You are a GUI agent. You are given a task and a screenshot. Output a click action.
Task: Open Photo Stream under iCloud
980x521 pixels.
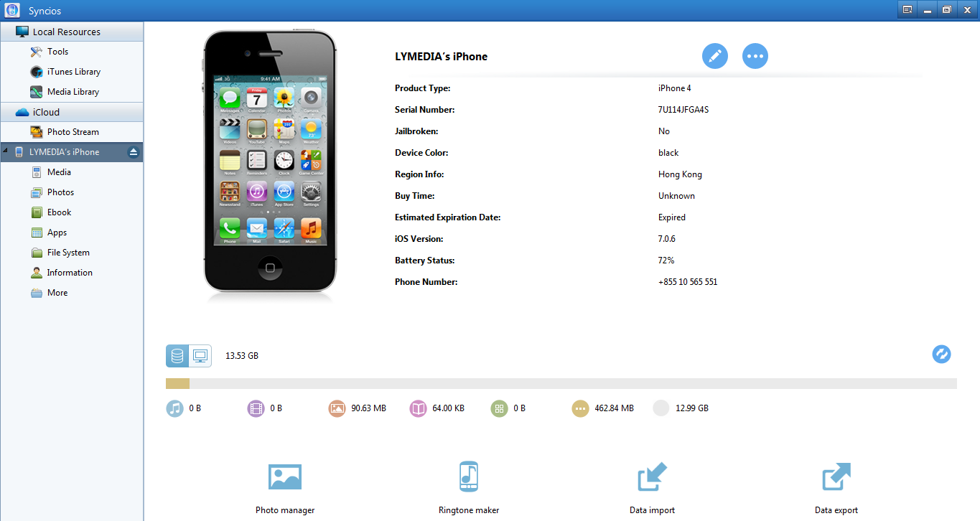[x=73, y=132]
